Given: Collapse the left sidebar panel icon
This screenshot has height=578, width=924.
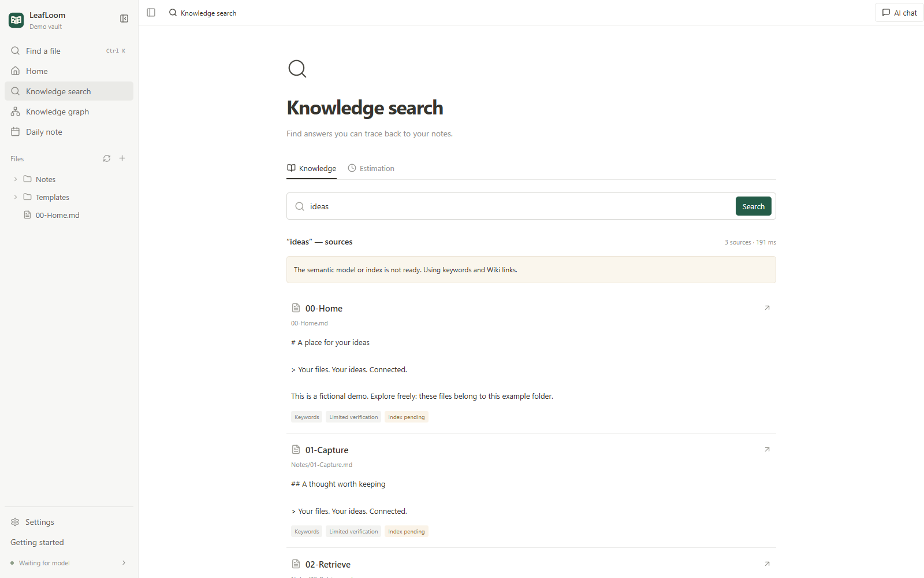Looking at the screenshot, I should click(124, 18).
